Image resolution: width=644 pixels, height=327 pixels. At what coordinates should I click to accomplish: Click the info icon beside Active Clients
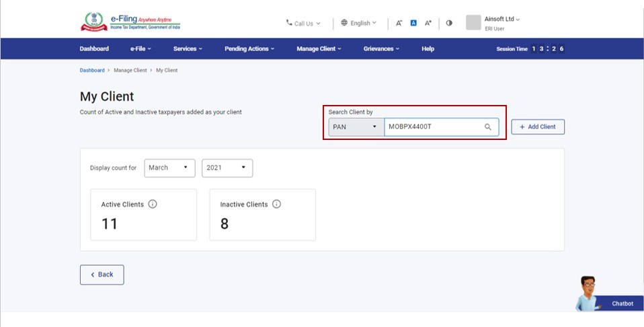(153, 204)
